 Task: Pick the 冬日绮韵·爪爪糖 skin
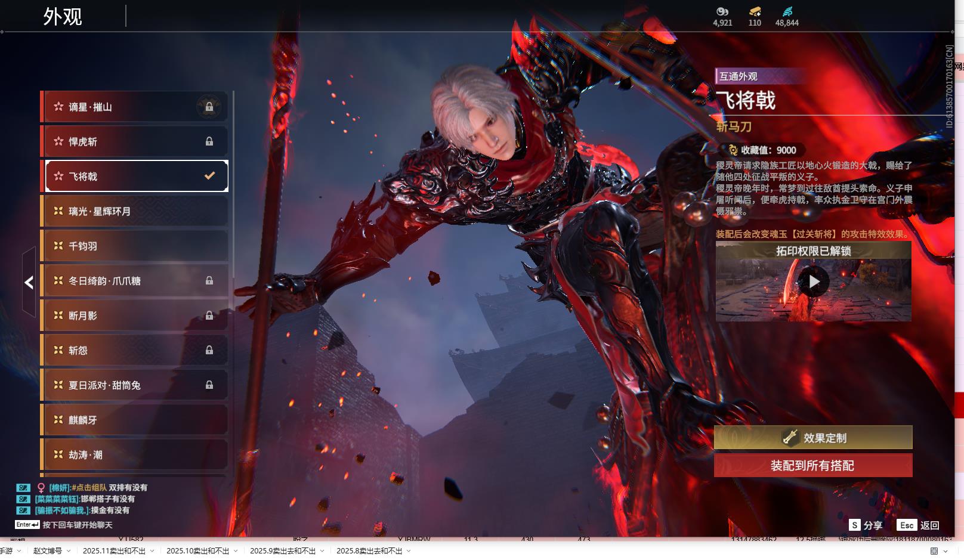pos(135,280)
